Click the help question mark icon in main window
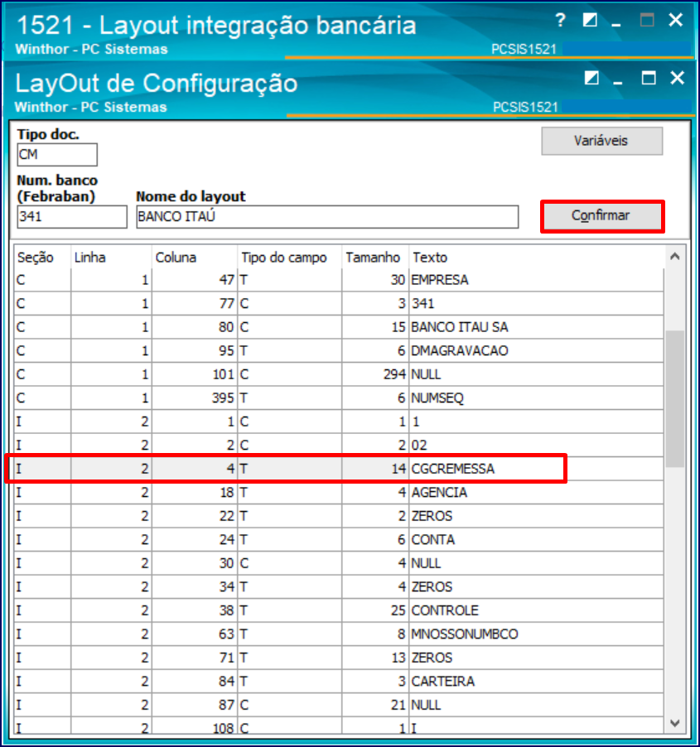Screen dimensions: 700x747 [560, 20]
